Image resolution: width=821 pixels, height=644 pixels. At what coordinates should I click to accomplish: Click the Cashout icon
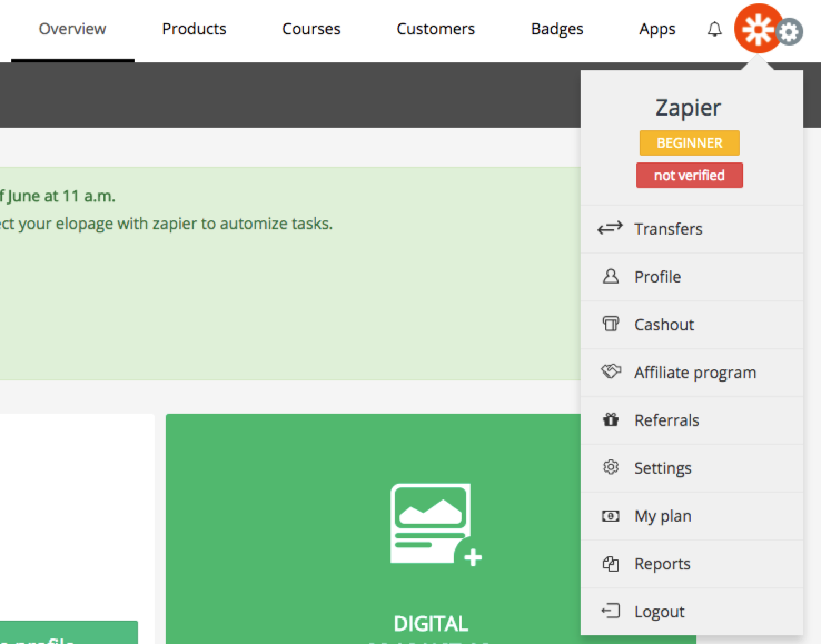pos(610,324)
